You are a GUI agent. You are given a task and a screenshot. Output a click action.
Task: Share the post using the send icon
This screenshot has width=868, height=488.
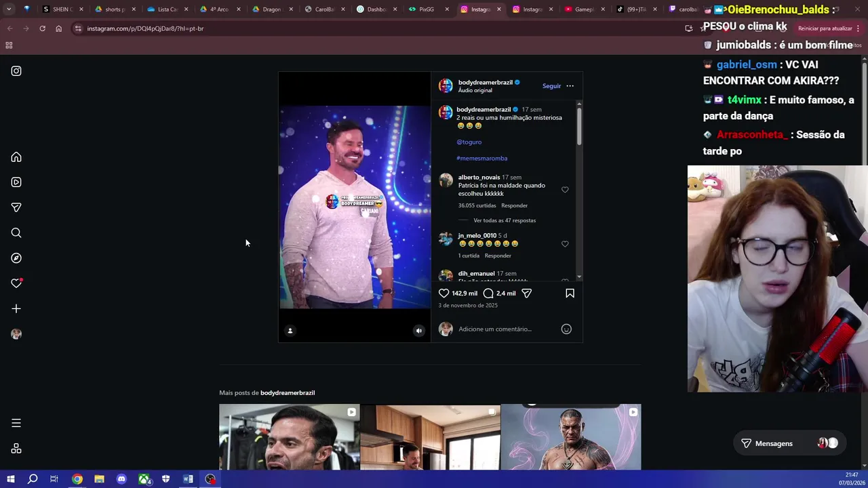click(526, 293)
